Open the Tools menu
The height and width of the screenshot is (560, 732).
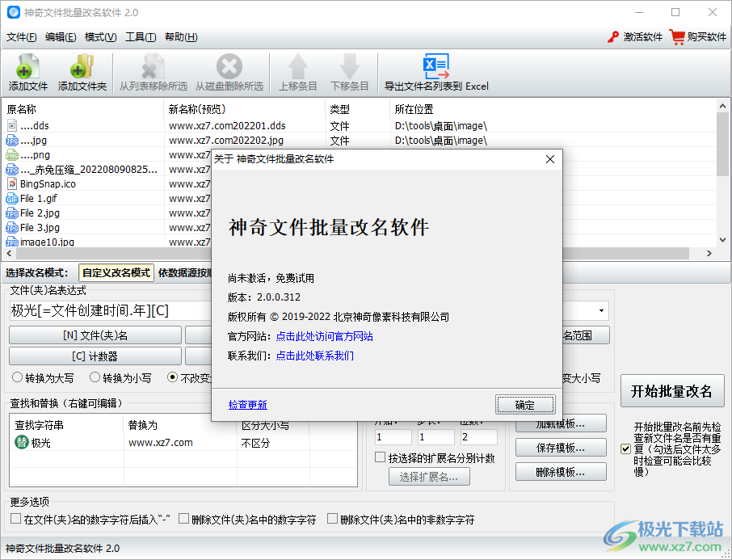(141, 37)
